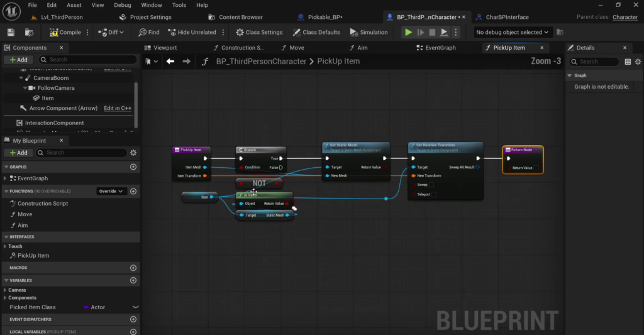
Task: Navigate back in graph history
Action: pyautogui.click(x=170, y=61)
